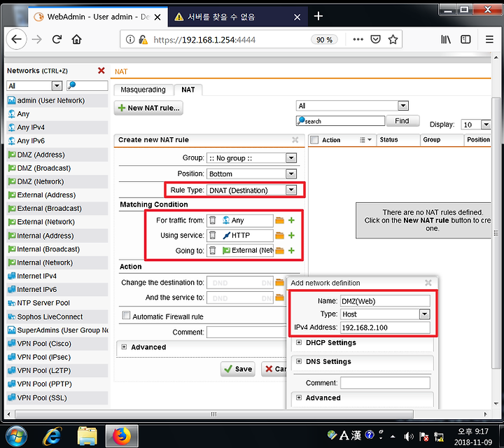Open folder icon for And the service to
This screenshot has height=448, width=504.
279,297
